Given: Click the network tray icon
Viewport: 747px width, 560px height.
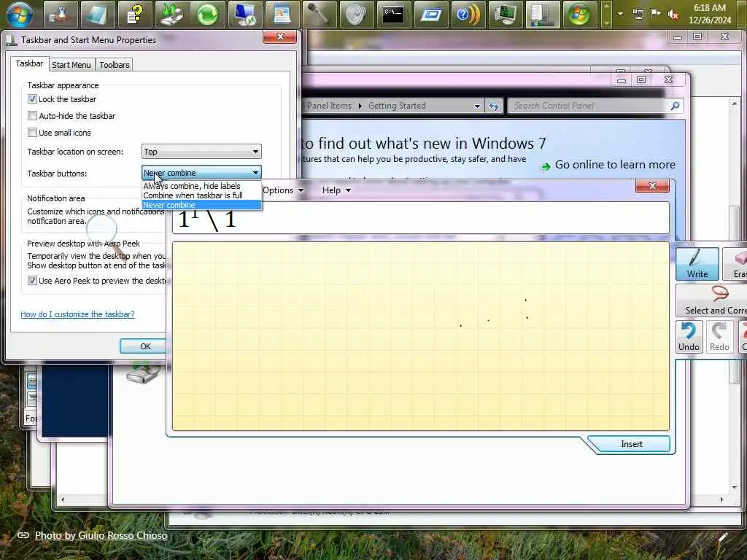Looking at the screenshot, I should pyautogui.click(x=638, y=14).
